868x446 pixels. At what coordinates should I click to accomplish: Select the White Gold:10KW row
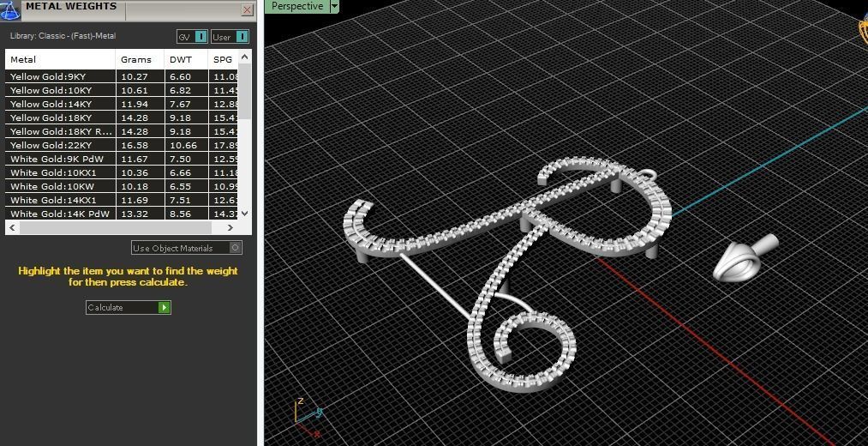pos(123,186)
